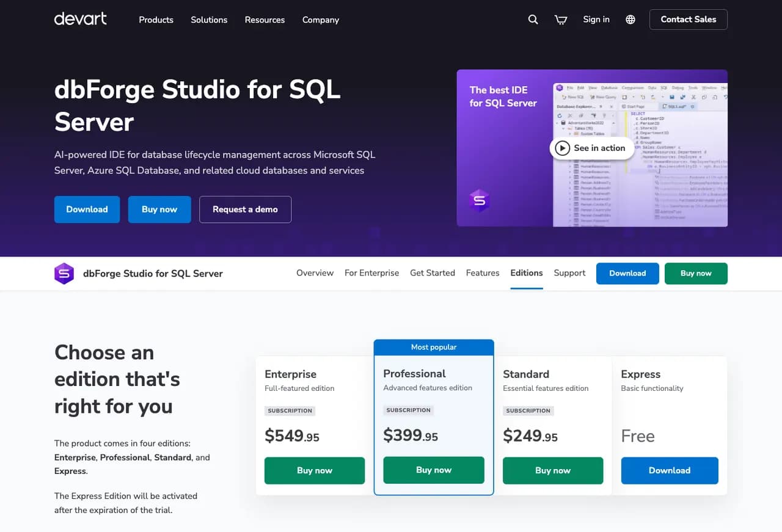Click the Essential features edition subtitle
The width and height of the screenshot is (782, 532).
(546, 388)
